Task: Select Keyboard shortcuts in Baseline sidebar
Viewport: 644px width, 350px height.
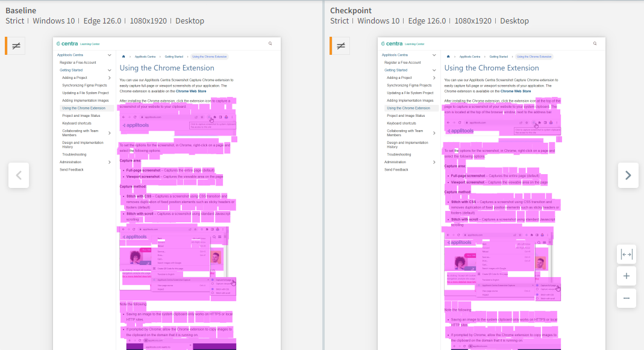Action: [x=77, y=123]
